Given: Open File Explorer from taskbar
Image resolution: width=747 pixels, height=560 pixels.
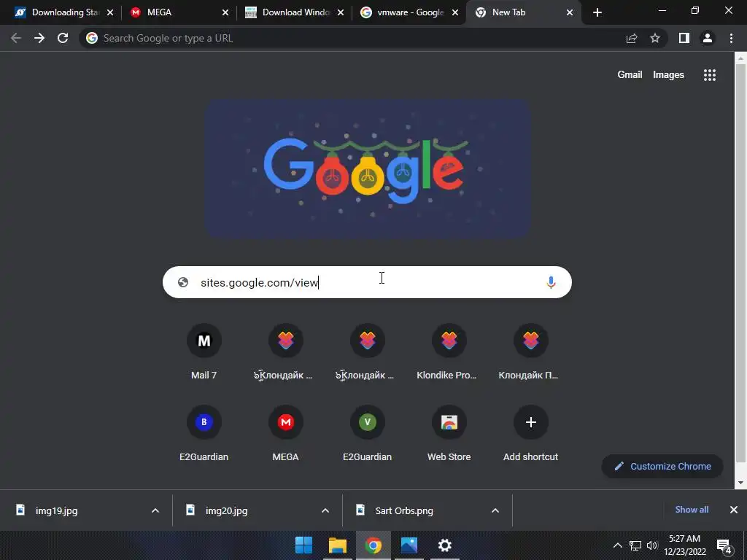Looking at the screenshot, I should click(337, 545).
